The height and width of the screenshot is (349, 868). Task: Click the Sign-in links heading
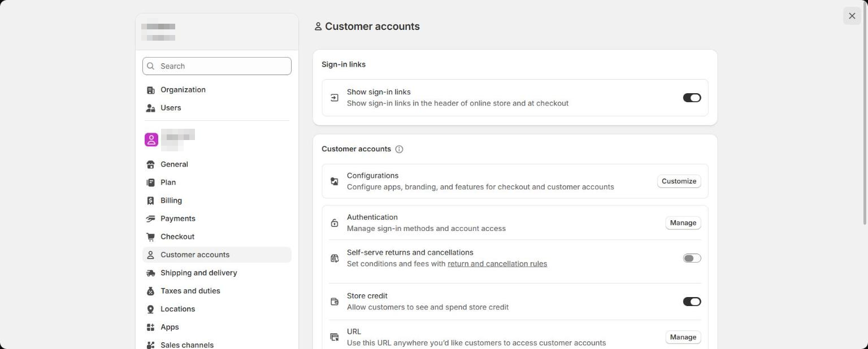coord(344,64)
